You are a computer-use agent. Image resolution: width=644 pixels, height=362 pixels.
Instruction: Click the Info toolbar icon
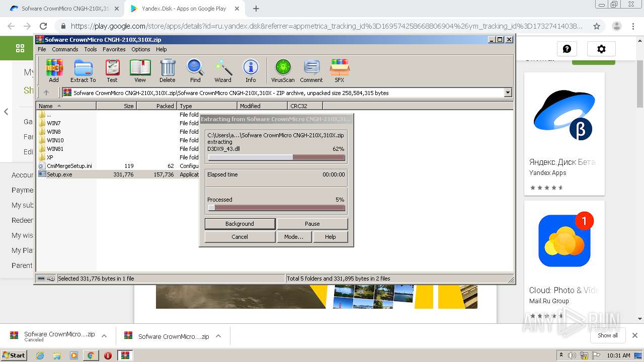tap(251, 70)
